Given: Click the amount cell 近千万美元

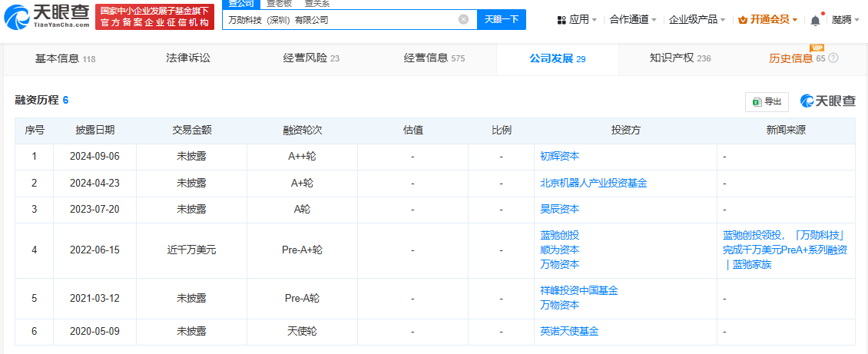Looking at the screenshot, I should (191, 250).
